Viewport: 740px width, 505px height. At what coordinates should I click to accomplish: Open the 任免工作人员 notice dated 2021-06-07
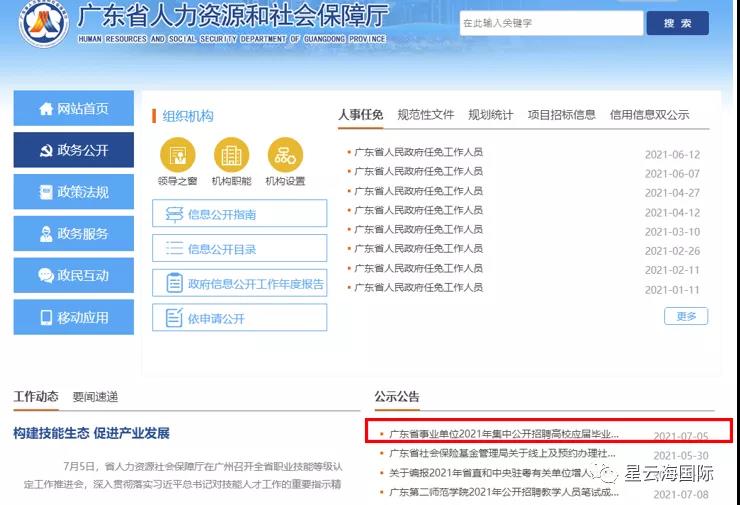(419, 171)
